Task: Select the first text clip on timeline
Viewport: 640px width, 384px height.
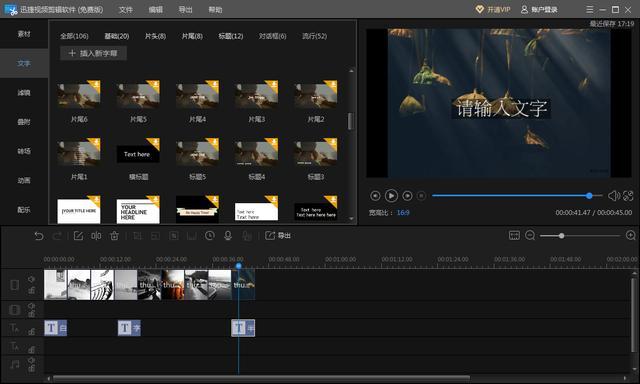Action: tap(56, 328)
